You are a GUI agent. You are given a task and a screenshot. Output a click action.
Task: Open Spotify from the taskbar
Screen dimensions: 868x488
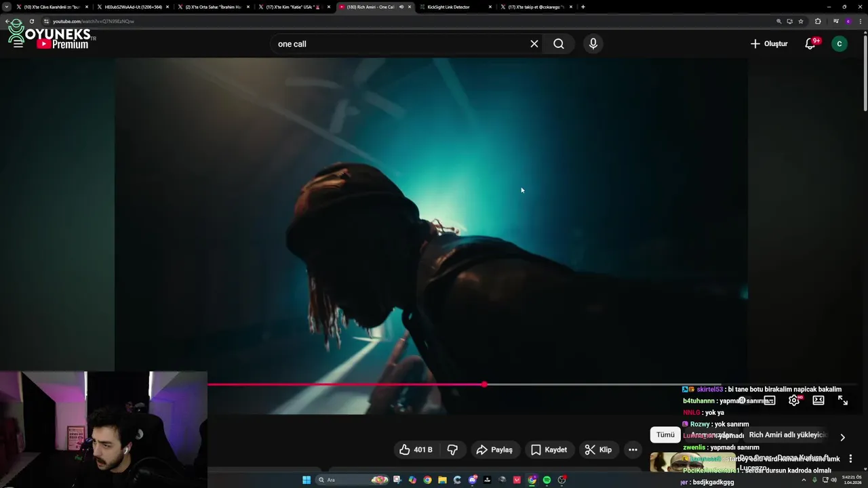click(547, 480)
